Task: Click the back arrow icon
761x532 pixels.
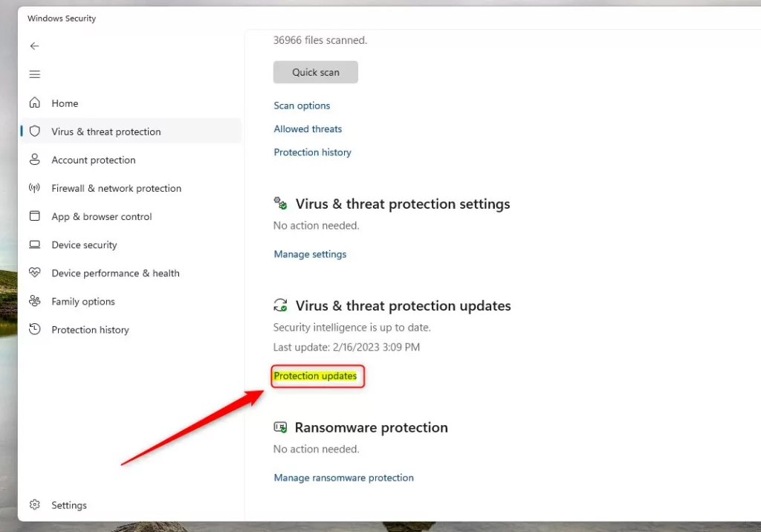Action: pyautogui.click(x=34, y=46)
